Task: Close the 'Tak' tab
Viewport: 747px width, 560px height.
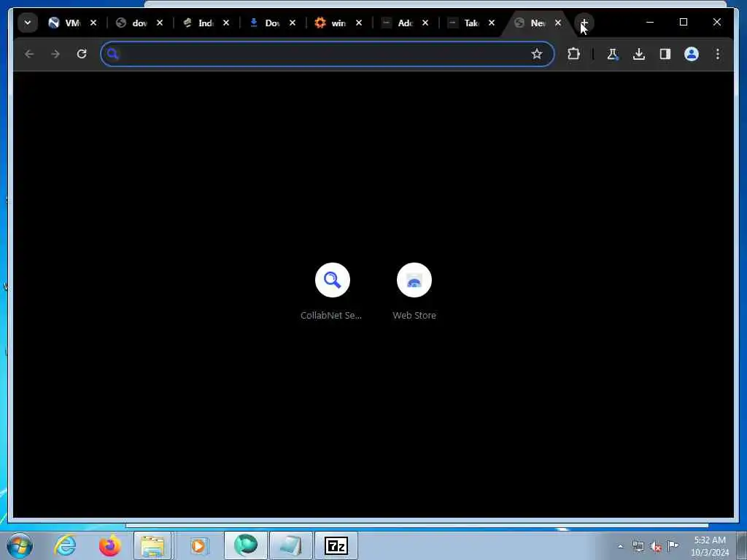Action: [x=492, y=23]
